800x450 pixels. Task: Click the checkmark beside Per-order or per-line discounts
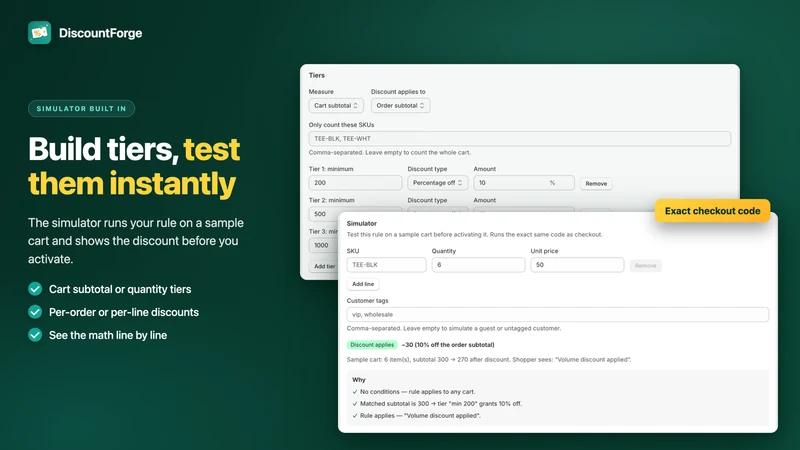click(35, 312)
